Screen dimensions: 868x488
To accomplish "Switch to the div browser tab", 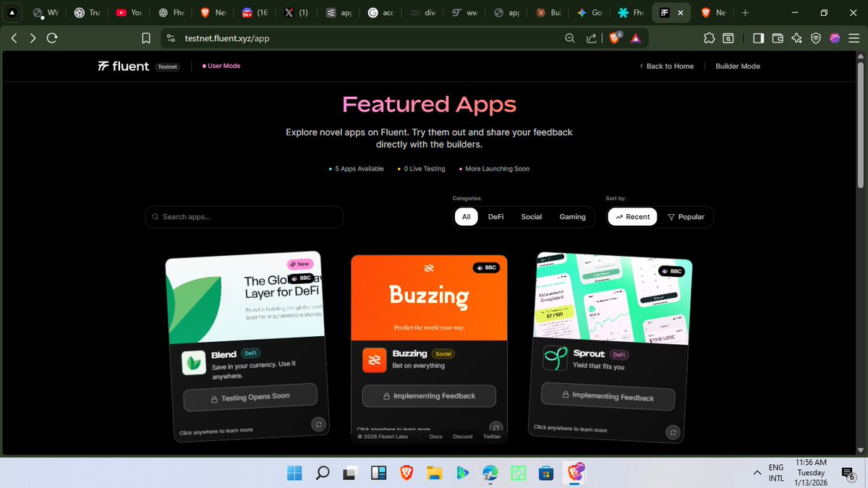I will [x=422, y=13].
